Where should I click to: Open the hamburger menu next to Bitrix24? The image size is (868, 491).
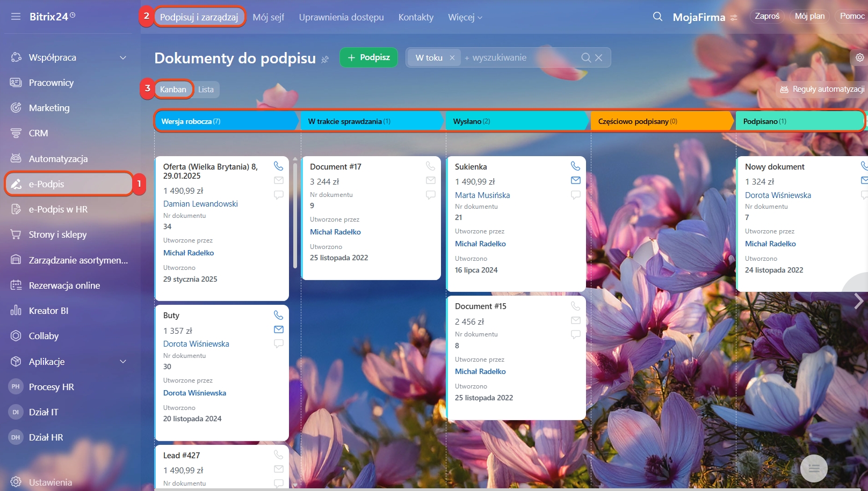(x=16, y=17)
